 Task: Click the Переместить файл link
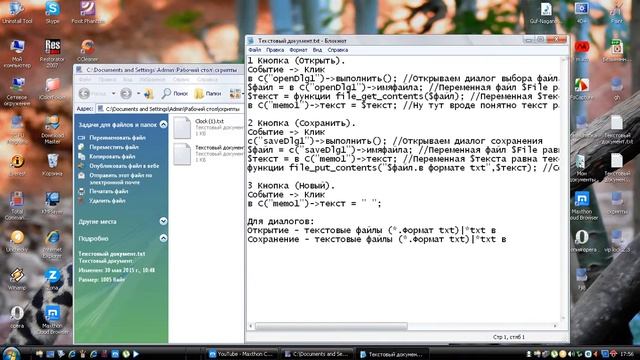click(x=114, y=147)
